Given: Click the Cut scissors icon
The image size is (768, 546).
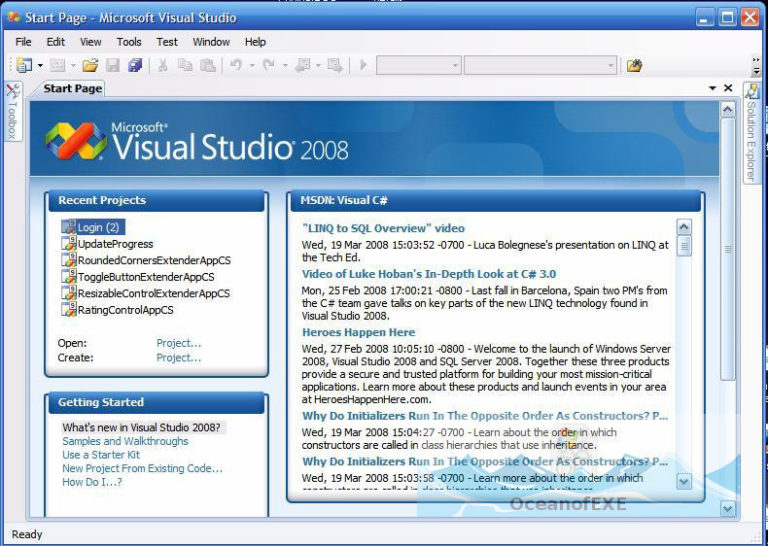Looking at the screenshot, I should (x=163, y=65).
